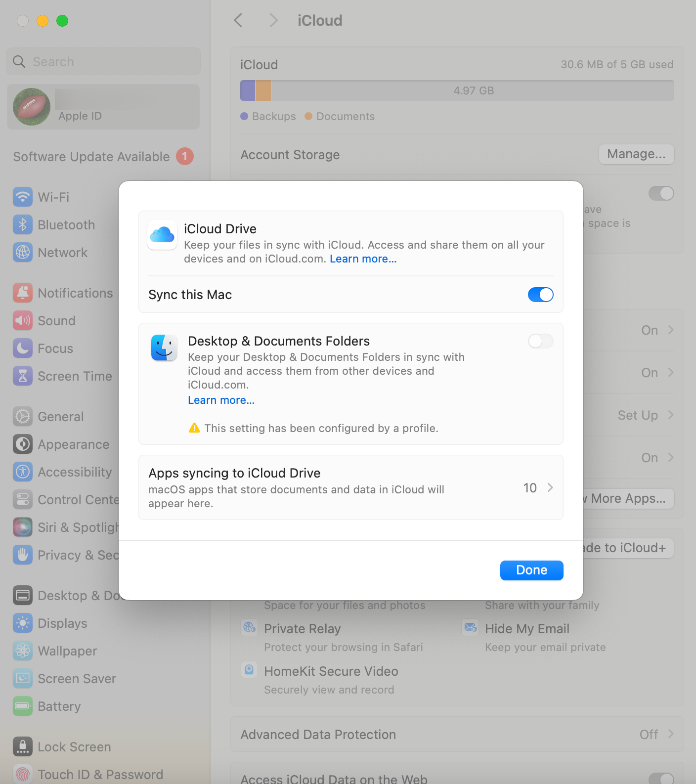Image resolution: width=696 pixels, height=784 pixels.
Task: Expand the first On row chevron
Action: 671,330
